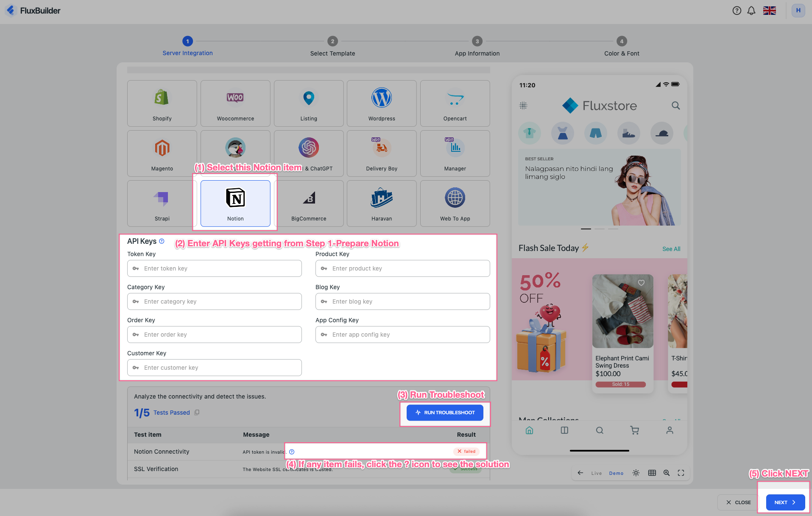
Task: Choose the Web To App card
Action: tap(455, 204)
